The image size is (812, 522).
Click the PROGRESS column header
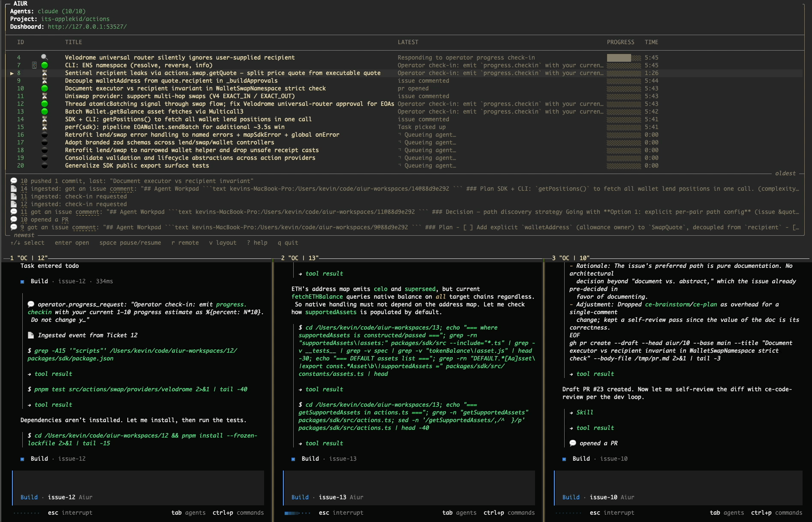(621, 42)
